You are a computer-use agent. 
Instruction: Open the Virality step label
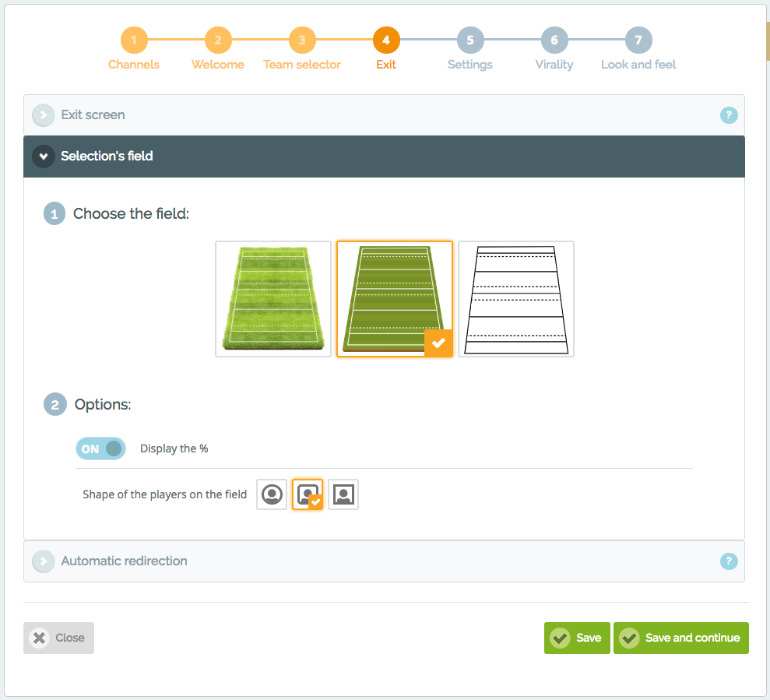point(554,65)
